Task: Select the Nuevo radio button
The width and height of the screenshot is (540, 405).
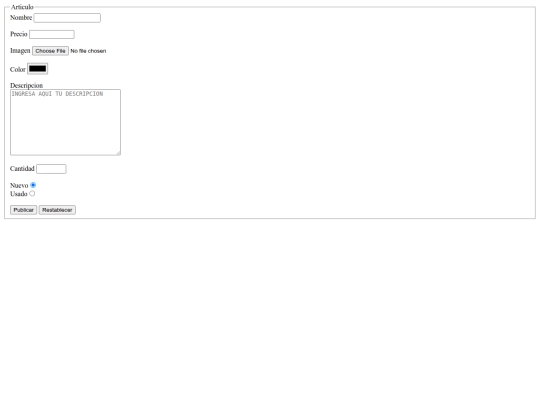Action: tap(33, 185)
